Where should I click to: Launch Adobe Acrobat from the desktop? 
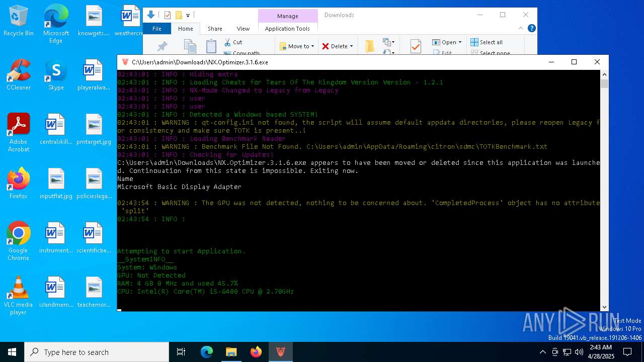click(19, 133)
